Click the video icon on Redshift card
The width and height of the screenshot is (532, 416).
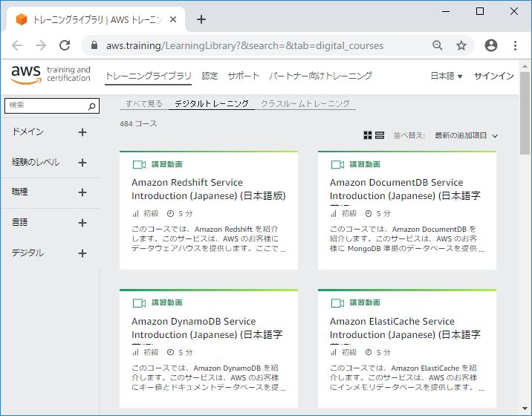(139, 165)
